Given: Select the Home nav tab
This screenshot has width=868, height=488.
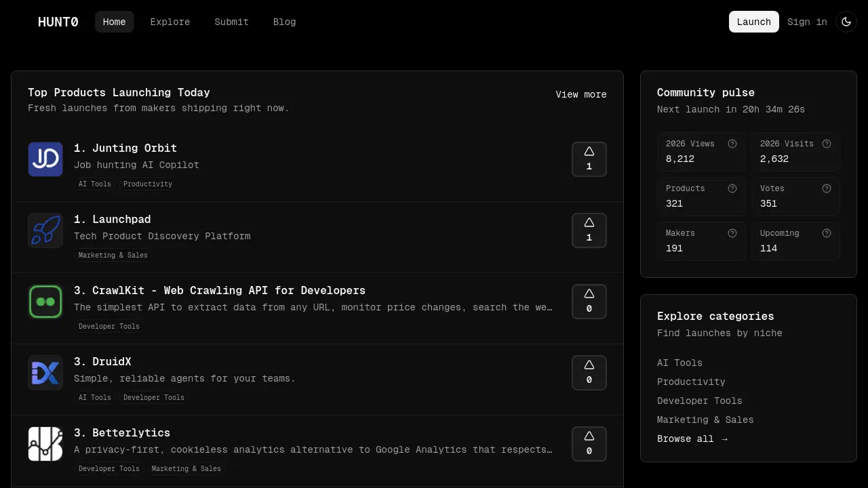Looking at the screenshot, I should [115, 22].
